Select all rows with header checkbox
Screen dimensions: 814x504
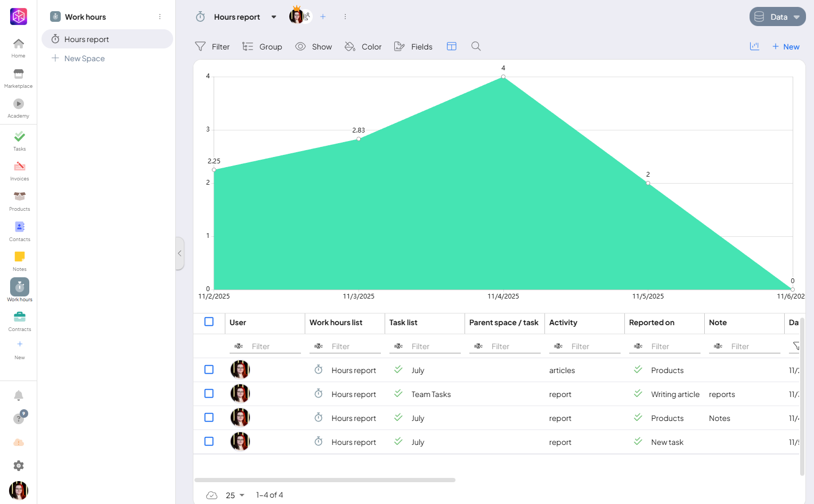pos(209,322)
